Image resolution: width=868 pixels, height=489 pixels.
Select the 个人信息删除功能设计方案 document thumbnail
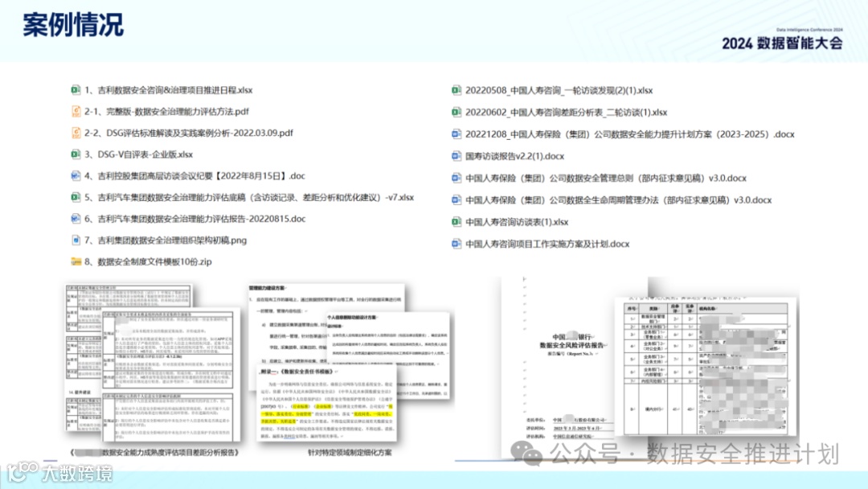[388, 355]
